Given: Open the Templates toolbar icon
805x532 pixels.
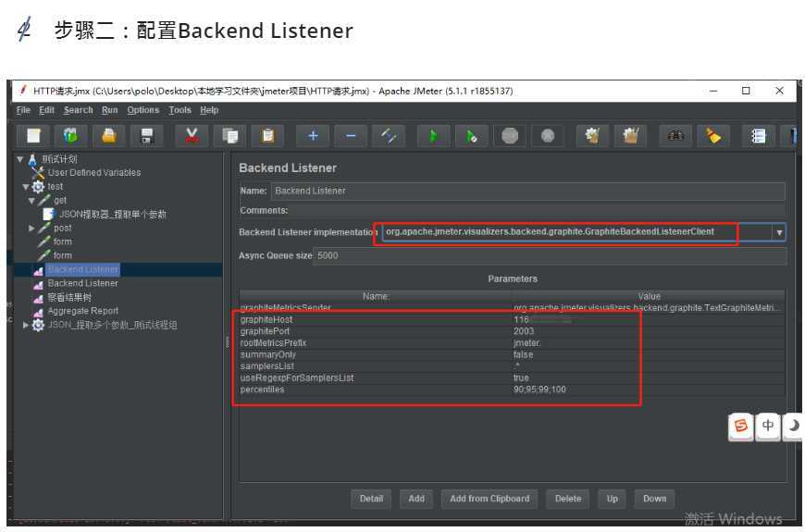Looking at the screenshot, I should pyautogui.click(x=70, y=136).
